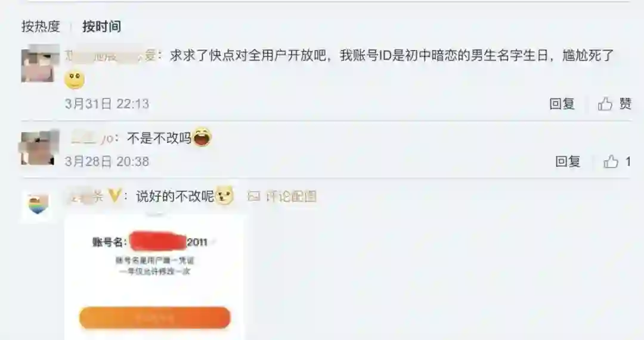The image size is (644, 340).
Task: Click 评论配图 image icon
Action: (254, 196)
